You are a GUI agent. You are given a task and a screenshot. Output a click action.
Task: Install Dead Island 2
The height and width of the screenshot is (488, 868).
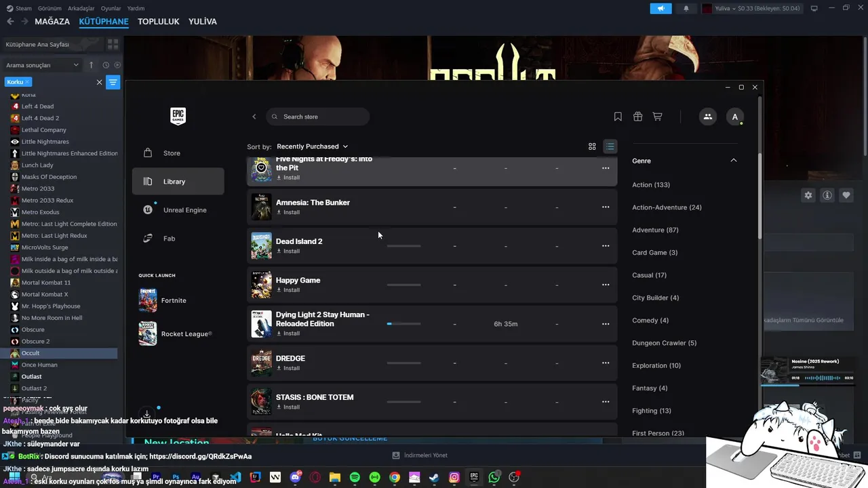[288, 251]
